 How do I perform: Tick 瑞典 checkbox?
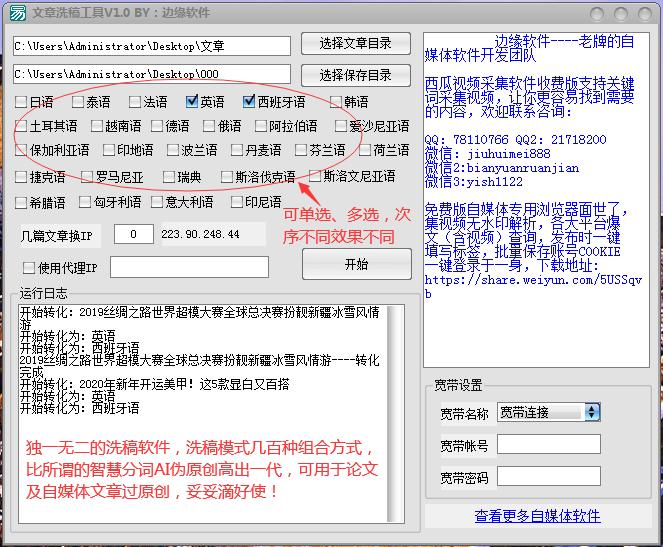169,177
